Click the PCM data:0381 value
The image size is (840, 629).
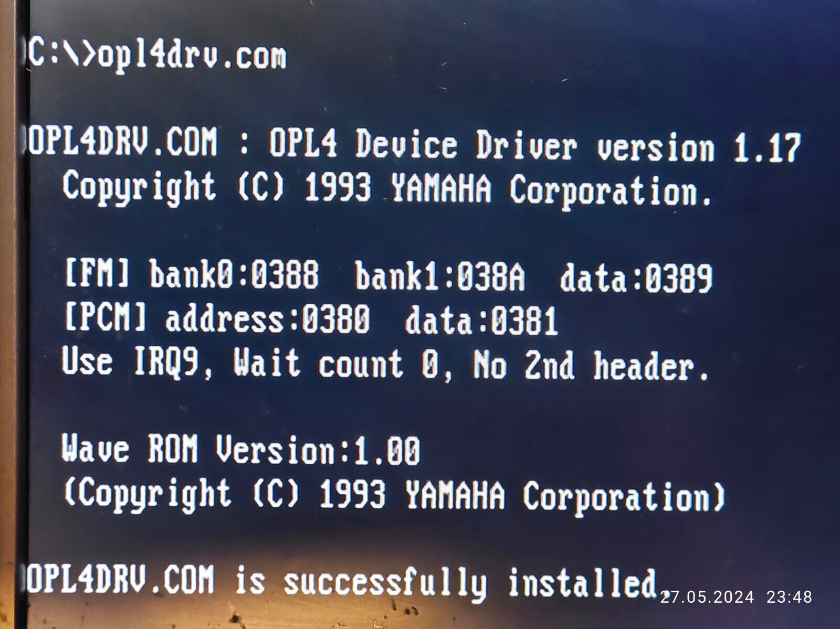click(x=481, y=321)
